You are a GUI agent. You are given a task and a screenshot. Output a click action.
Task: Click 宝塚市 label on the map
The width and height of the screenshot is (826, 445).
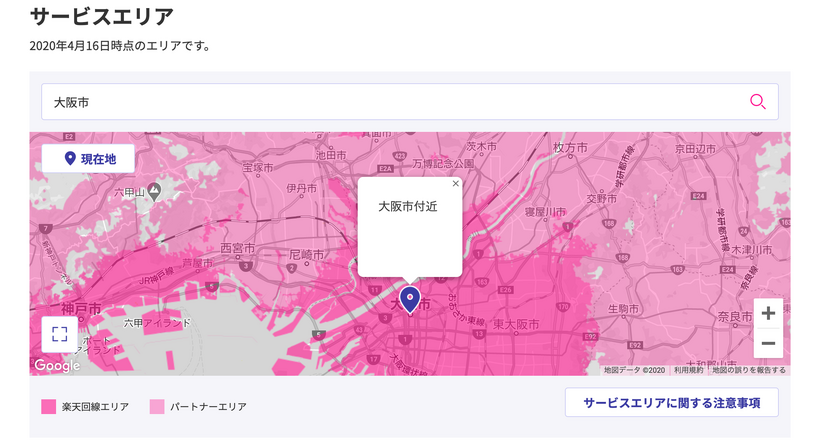(x=258, y=167)
